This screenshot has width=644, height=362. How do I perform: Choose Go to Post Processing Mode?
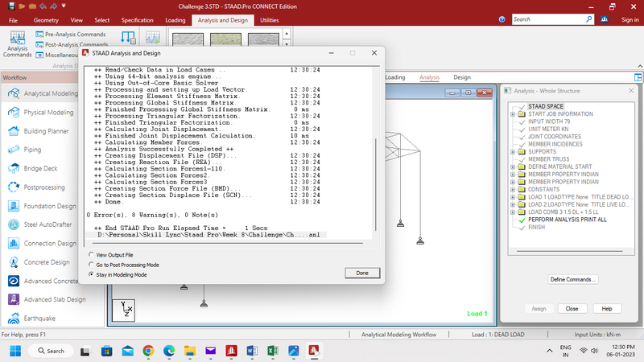[x=92, y=264]
